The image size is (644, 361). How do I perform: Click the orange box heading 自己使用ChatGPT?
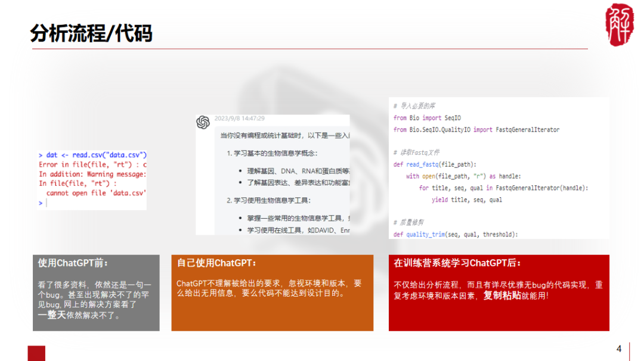(216, 263)
